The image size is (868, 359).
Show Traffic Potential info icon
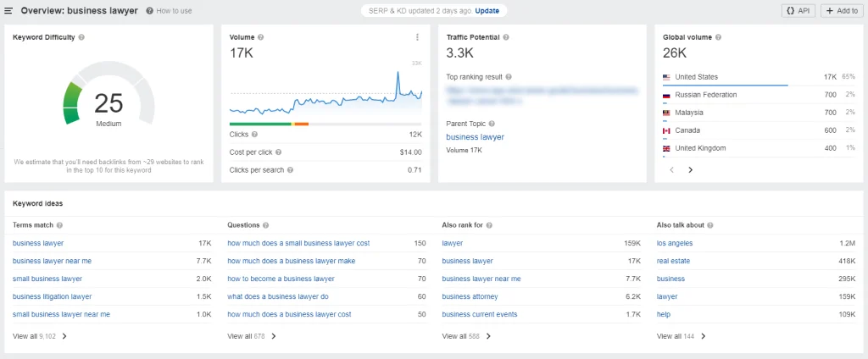tap(506, 37)
